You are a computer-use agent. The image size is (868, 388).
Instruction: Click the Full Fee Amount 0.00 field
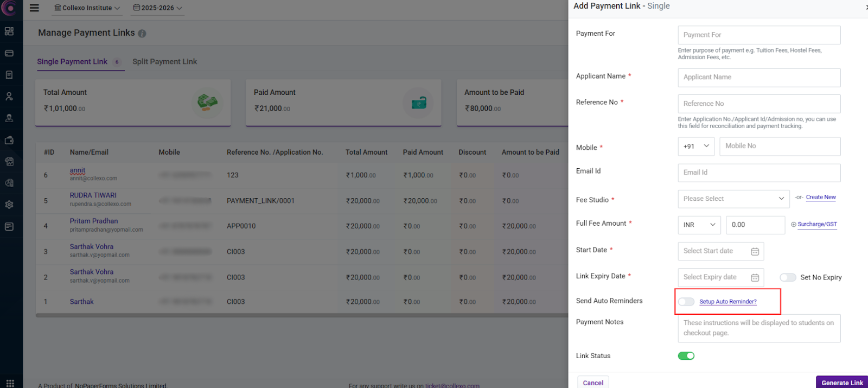755,225
